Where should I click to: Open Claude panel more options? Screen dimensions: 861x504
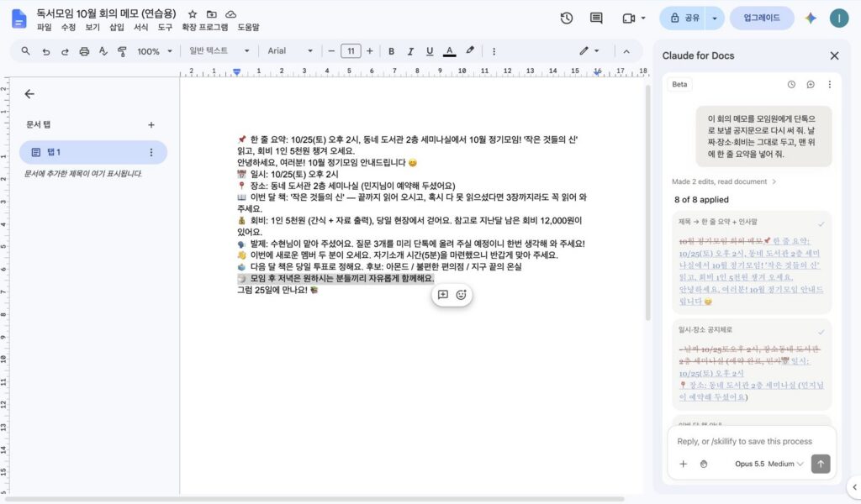point(830,85)
